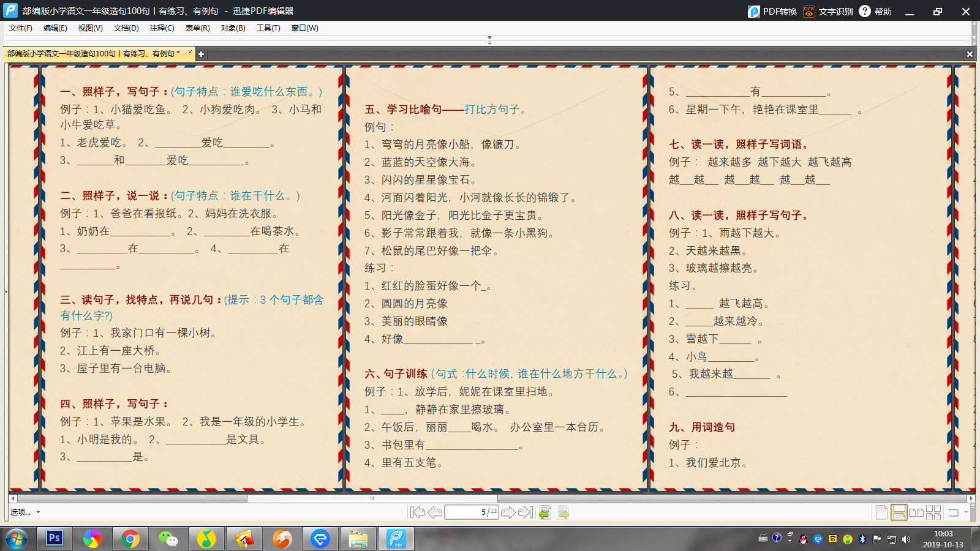The width and height of the screenshot is (980, 551).
Task: Launch the 文字识别 OCR tool
Action: 828,12
